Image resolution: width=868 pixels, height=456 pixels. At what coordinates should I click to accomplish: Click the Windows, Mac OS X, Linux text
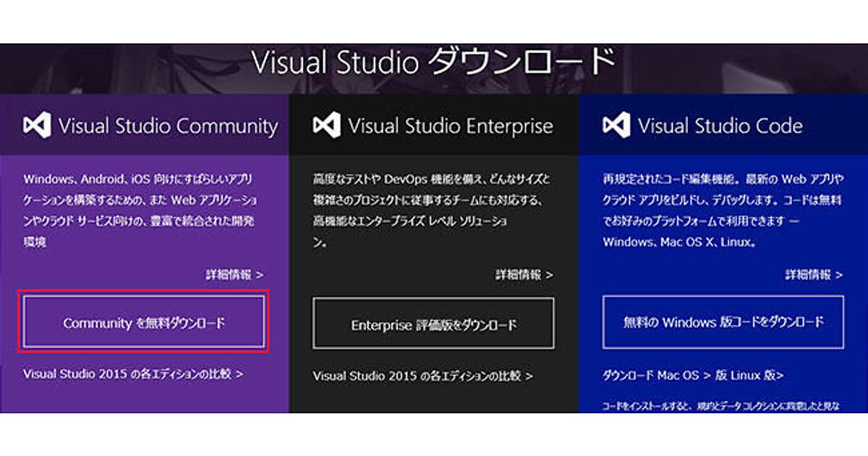(680, 242)
